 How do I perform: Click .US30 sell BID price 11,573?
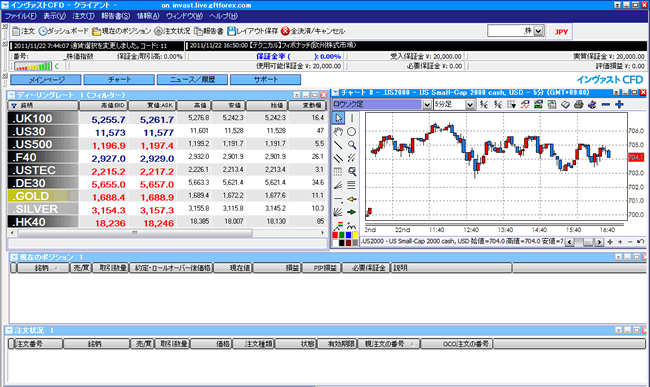coord(110,133)
